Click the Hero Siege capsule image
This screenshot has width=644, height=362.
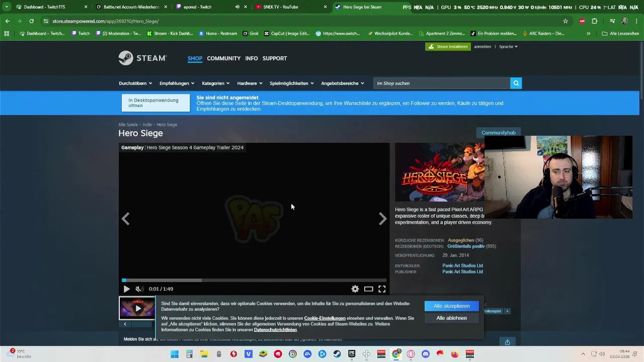click(x=440, y=172)
